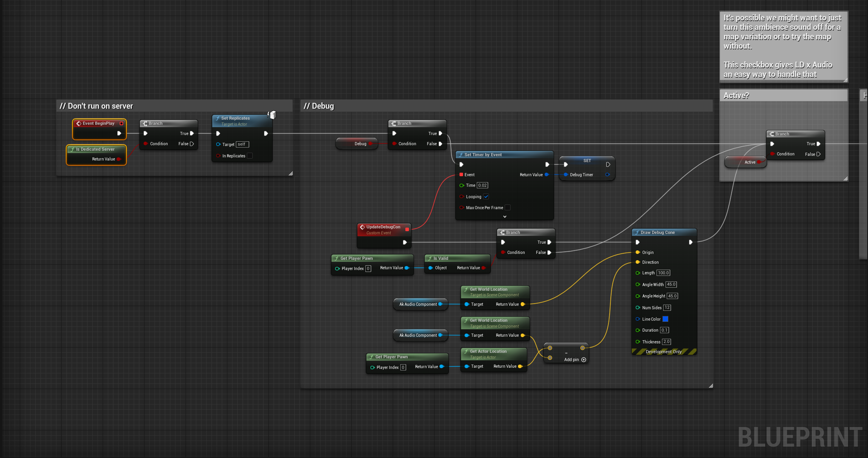Toggle the Looping checkbox
The height and width of the screenshot is (458, 868).
(486, 197)
